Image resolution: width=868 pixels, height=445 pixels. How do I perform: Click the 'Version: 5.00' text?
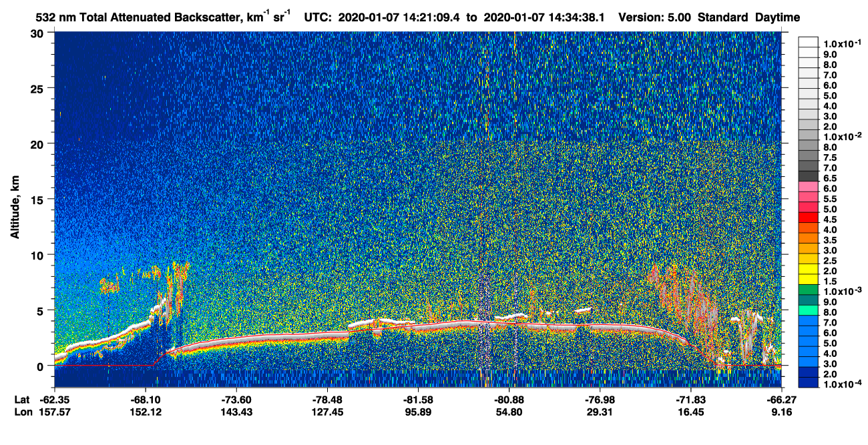pyautogui.click(x=656, y=18)
